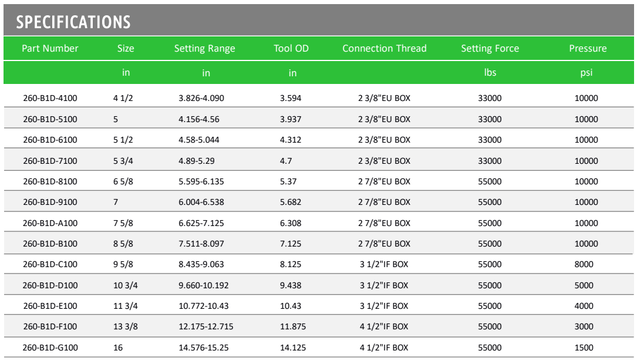Select setting range 6.004-6.538
This screenshot has height=364, width=637.
click(x=201, y=202)
